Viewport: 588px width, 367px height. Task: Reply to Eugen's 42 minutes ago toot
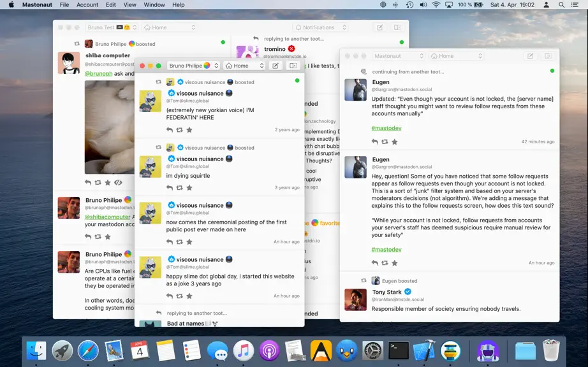[374, 141]
